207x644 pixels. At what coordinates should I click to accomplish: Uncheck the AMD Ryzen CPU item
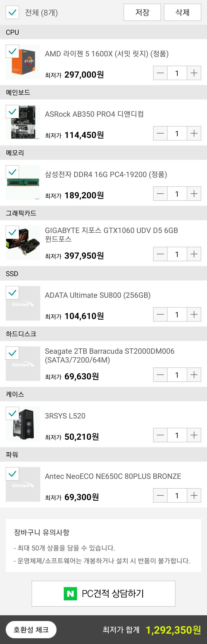pyautogui.click(x=12, y=51)
